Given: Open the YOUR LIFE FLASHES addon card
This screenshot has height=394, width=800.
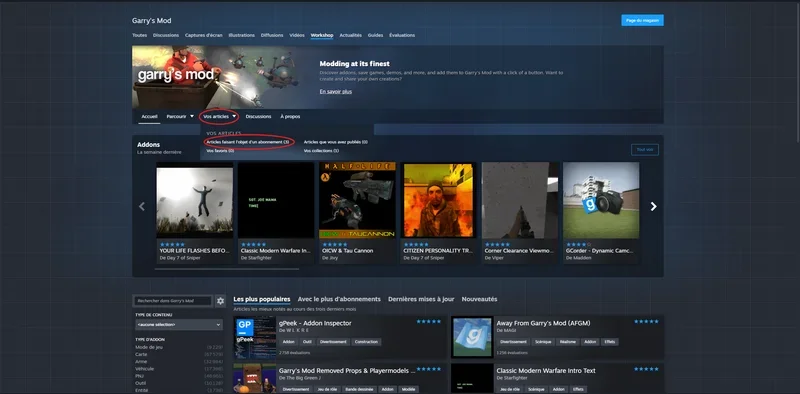Looking at the screenshot, I should pos(194,213).
